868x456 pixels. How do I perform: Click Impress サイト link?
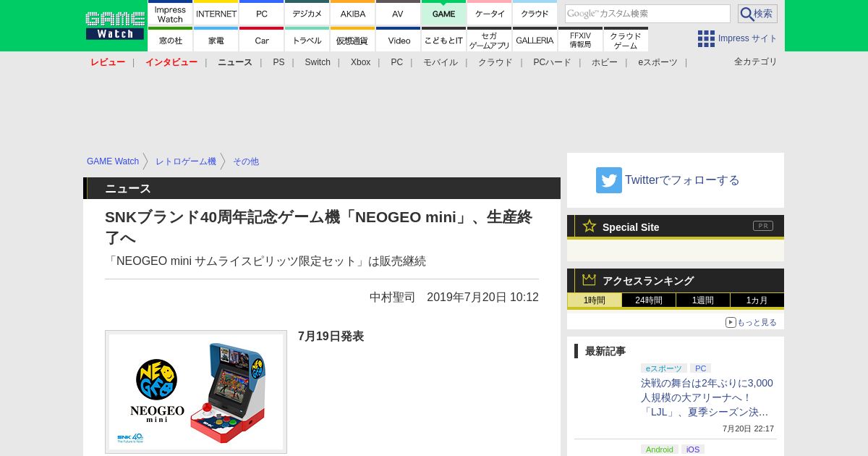pyautogui.click(x=748, y=38)
